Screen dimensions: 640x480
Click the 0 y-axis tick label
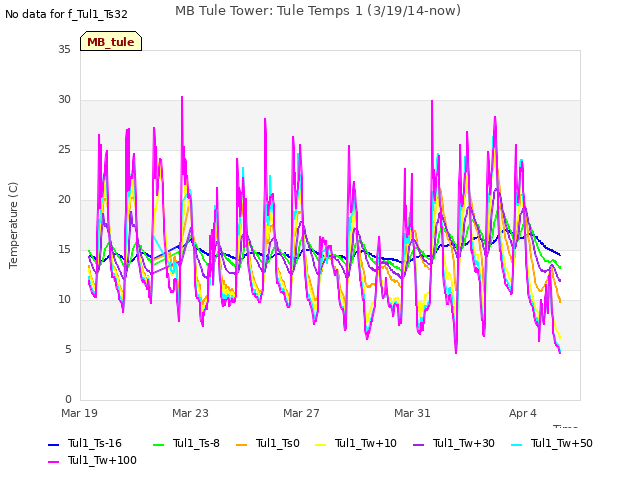[x=68, y=399]
